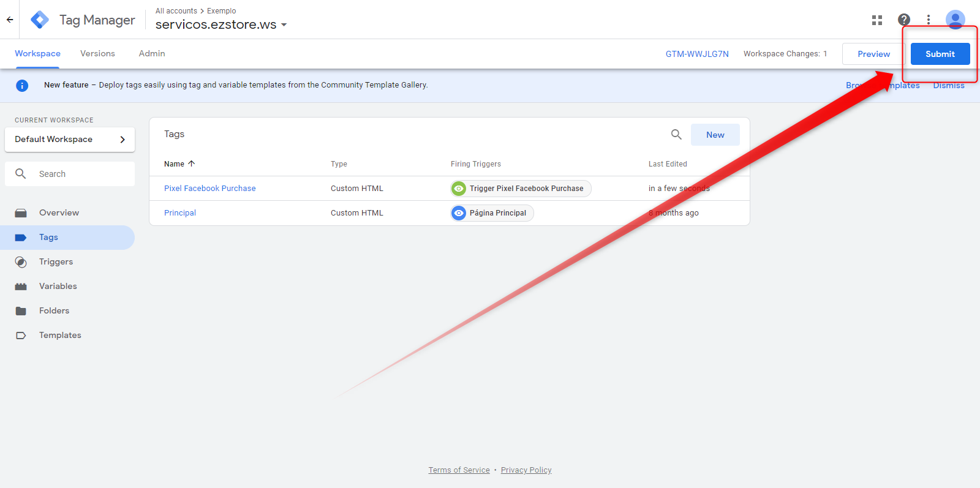Open the servicos.ezstore.ws container dropdown
This screenshot has height=488, width=980.
(221, 24)
